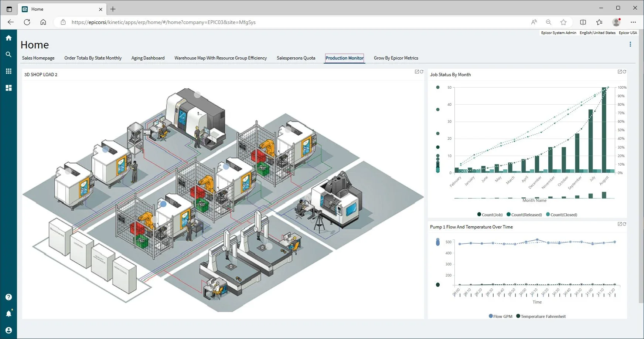This screenshot has height=339, width=644.
Task: Open the apps grid menu in sidebar
Action: pos(8,71)
